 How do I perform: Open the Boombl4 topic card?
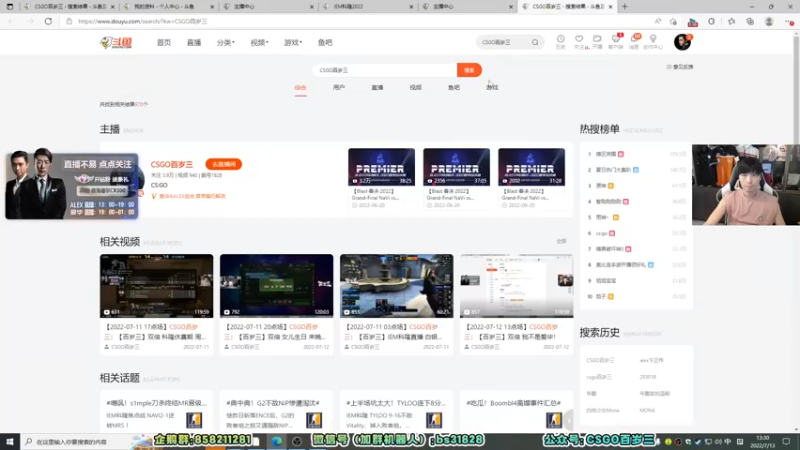pos(516,413)
